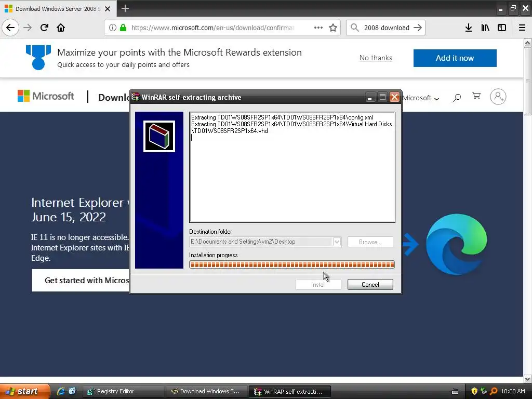Show site information icon in address bar
This screenshot has height=399, width=532.
pos(113,28)
